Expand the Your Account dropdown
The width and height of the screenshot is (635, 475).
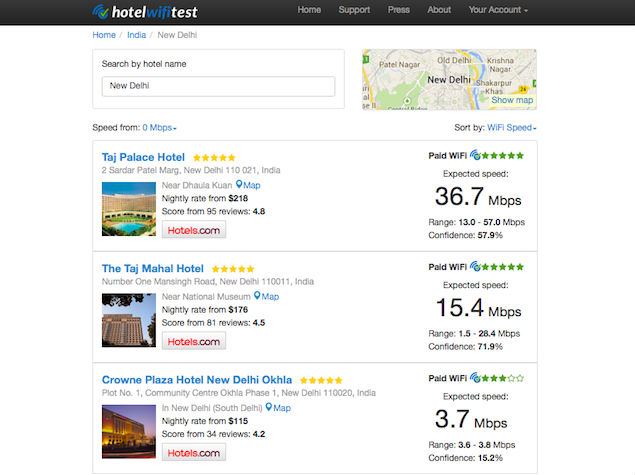click(x=498, y=10)
